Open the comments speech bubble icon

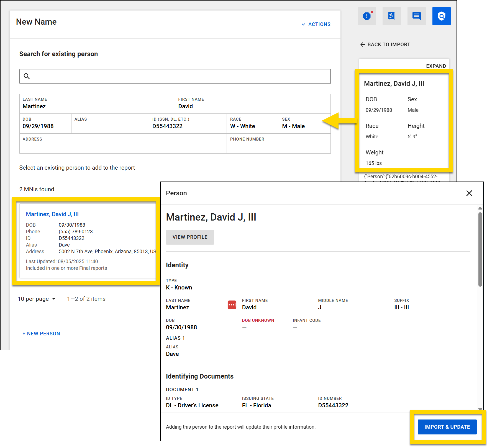pyautogui.click(x=416, y=16)
